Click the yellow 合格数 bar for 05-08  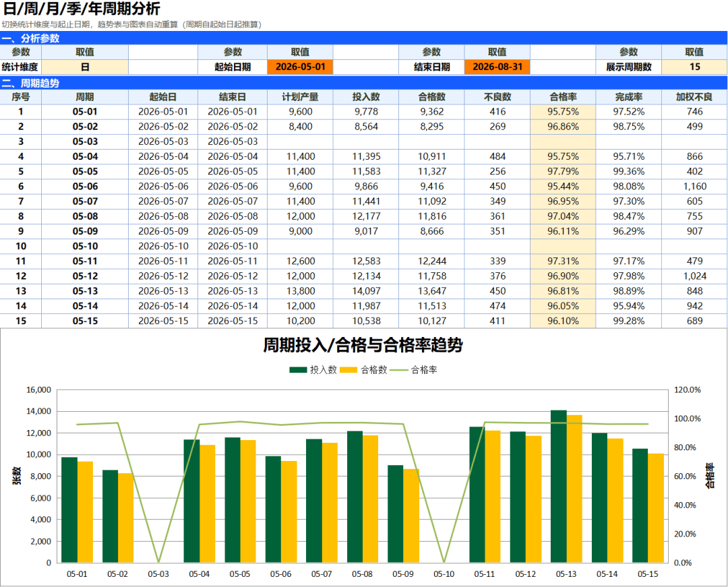pyautogui.click(x=370, y=499)
